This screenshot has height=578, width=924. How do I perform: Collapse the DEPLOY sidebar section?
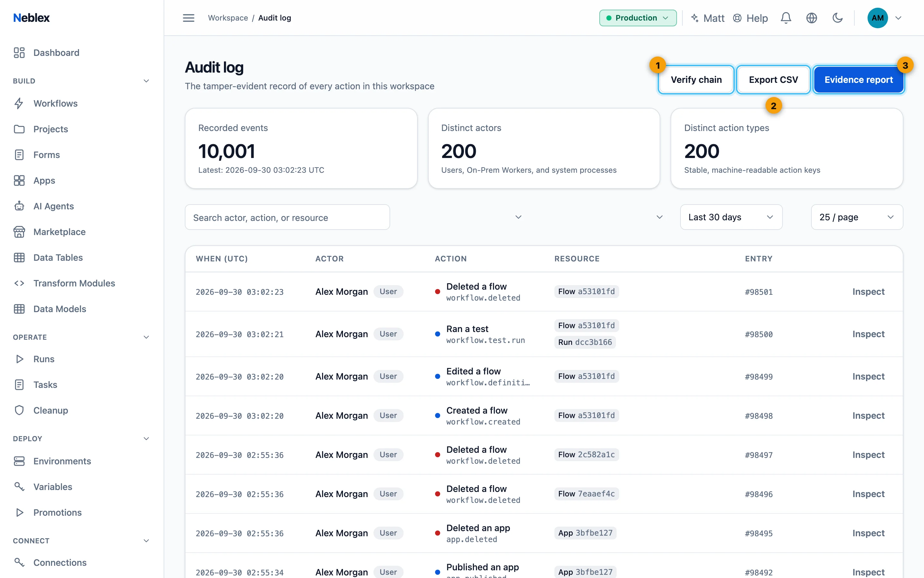pyautogui.click(x=146, y=438)
